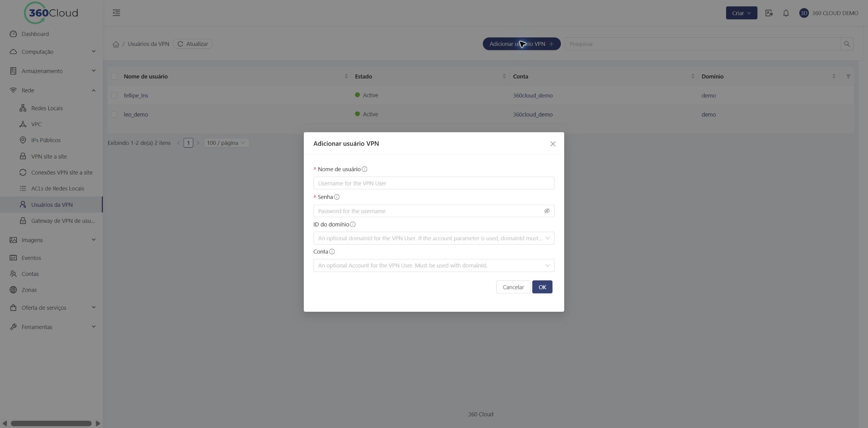Viewport: 868px width, 428px height.
Task: Expand the Computação sidebar section
Action: point(51,51)
